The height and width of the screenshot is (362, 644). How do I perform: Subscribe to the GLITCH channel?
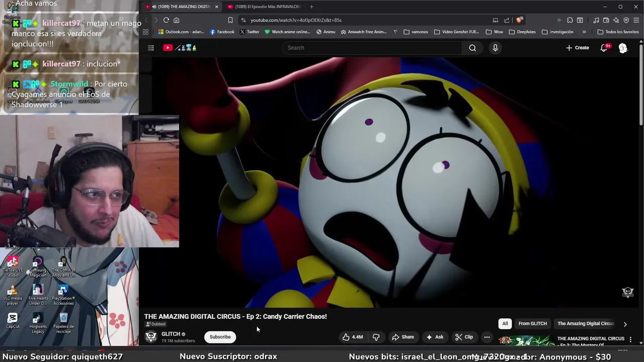click(x=220, y=337)
